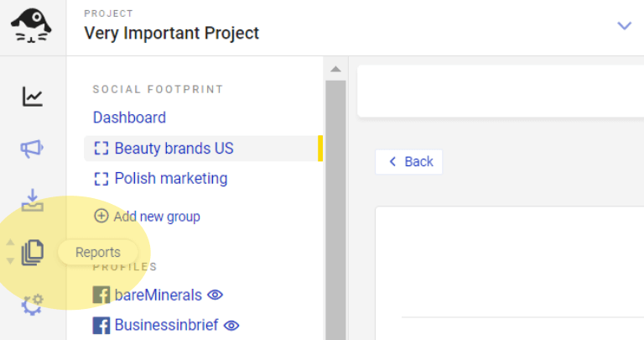644x340 pixels.
Task: Toggle the eye icon beside bareMinerals
Action: click(216, 295)
